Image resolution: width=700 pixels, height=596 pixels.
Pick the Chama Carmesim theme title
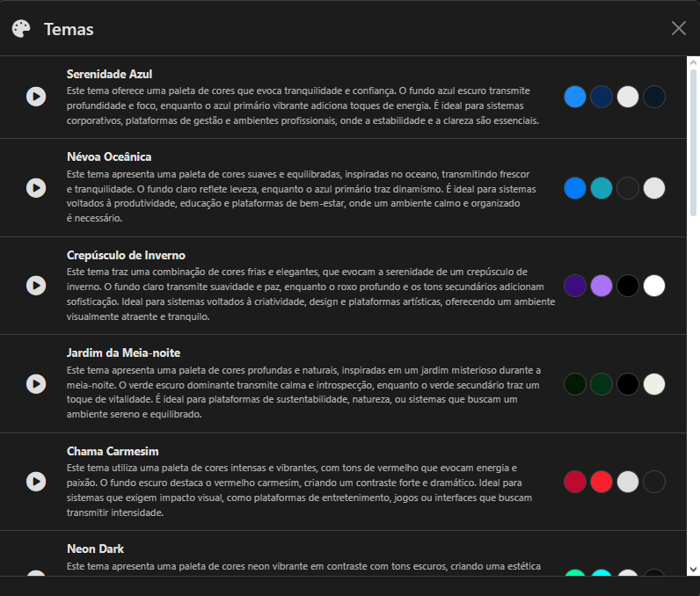(x=113, y=452)
